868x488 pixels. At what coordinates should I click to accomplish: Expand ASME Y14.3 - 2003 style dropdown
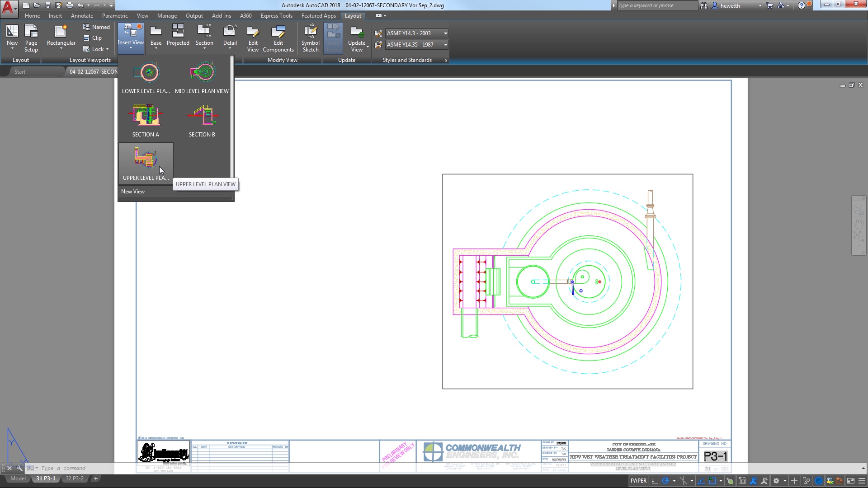pyautogui.click(x=445, y=33)
